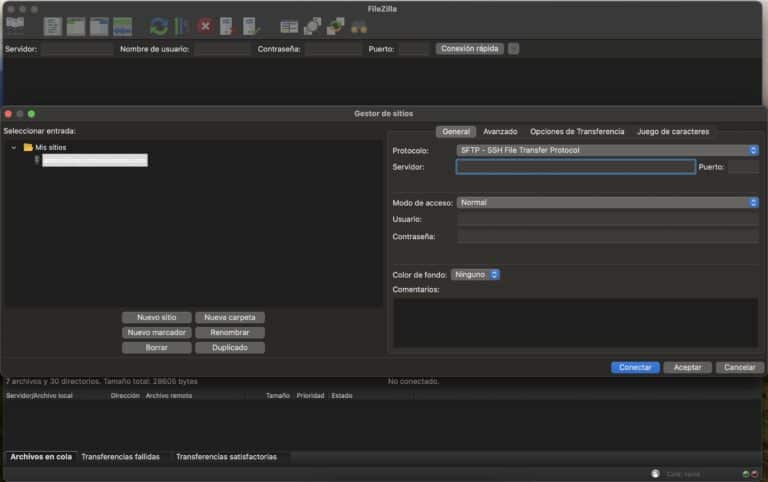
Task: Click the Borrar button
Action: (157, 348)
